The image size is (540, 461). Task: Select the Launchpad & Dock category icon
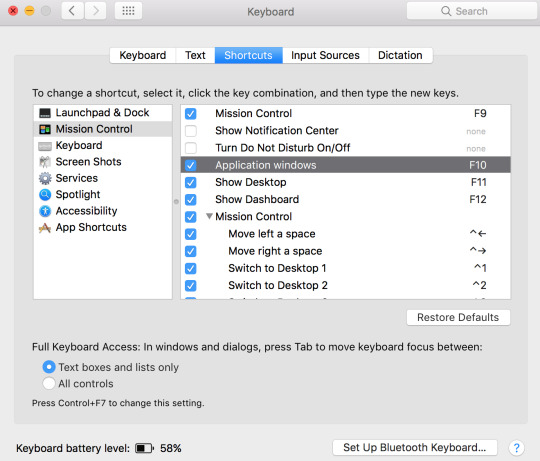point(45,113)
